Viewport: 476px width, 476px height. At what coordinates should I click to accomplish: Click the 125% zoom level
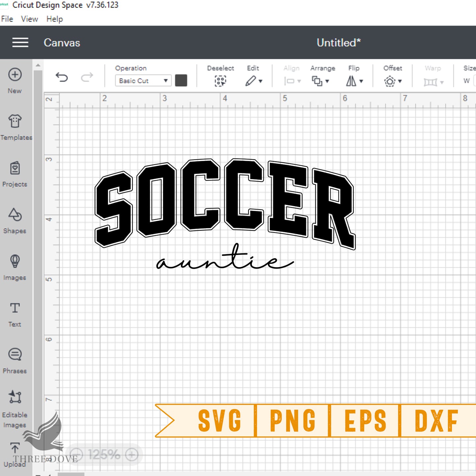[x=104, y=455]
